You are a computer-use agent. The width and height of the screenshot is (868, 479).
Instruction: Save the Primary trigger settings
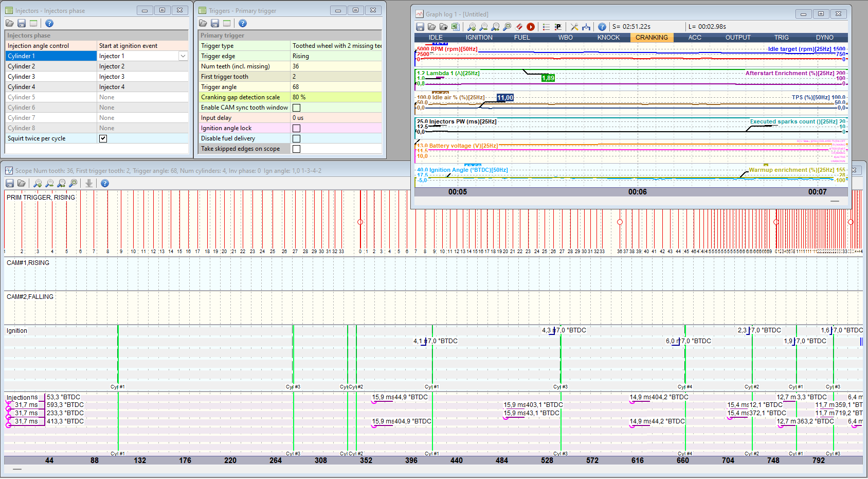click(215, 23)
